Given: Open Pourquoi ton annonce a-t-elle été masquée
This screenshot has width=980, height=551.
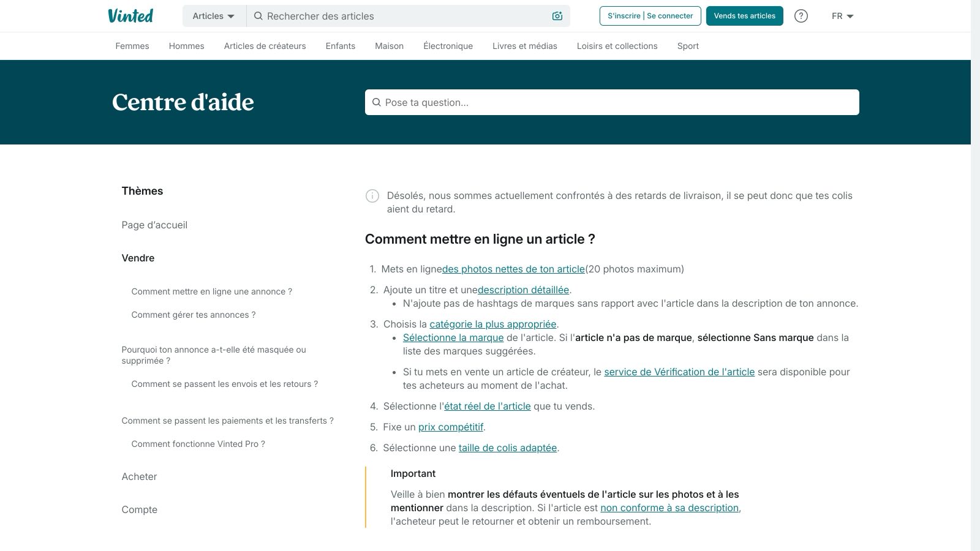Looking at the screenshot, I should 214,355.
